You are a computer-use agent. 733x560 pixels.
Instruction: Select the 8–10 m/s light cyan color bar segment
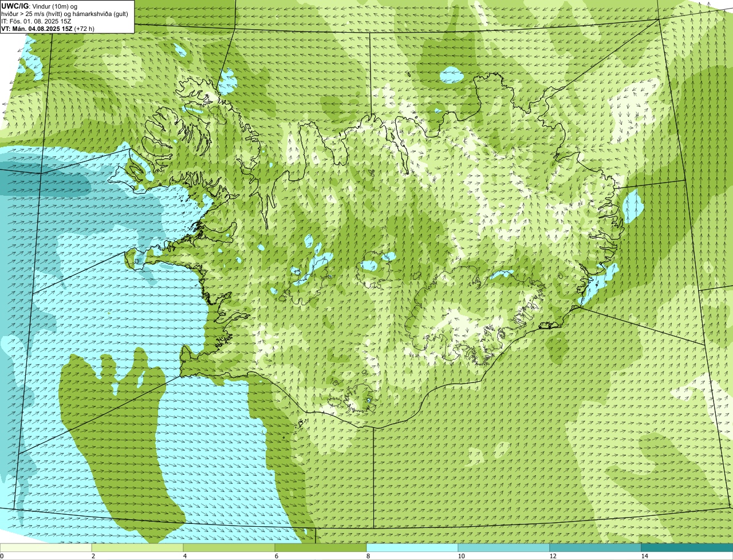412,547
